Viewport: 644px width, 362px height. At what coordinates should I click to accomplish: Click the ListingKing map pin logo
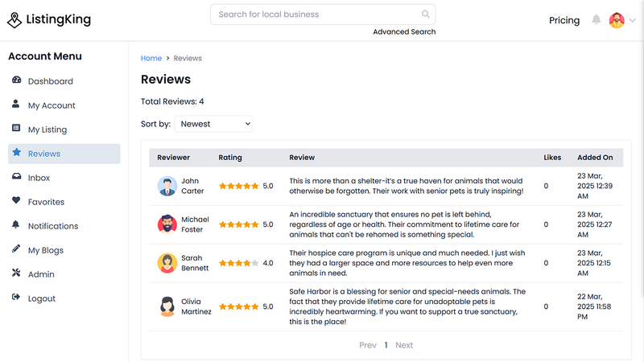pos(14,19)
